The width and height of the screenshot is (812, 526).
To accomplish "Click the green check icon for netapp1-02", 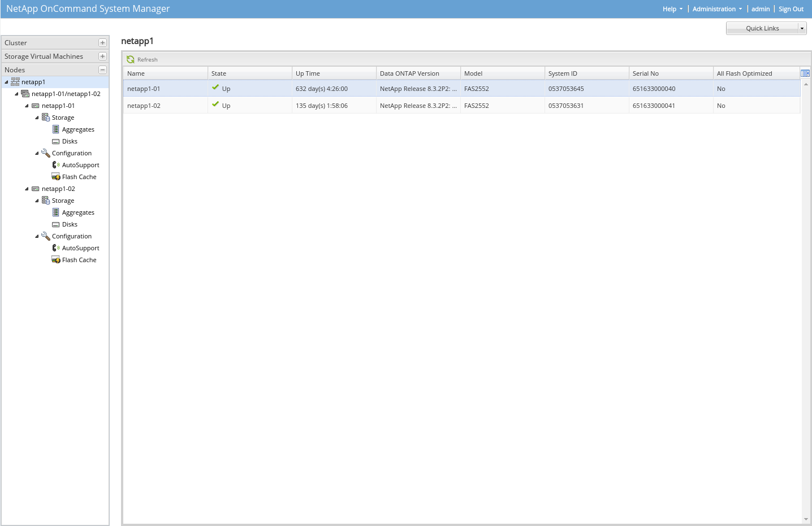I will pos(215,105).
